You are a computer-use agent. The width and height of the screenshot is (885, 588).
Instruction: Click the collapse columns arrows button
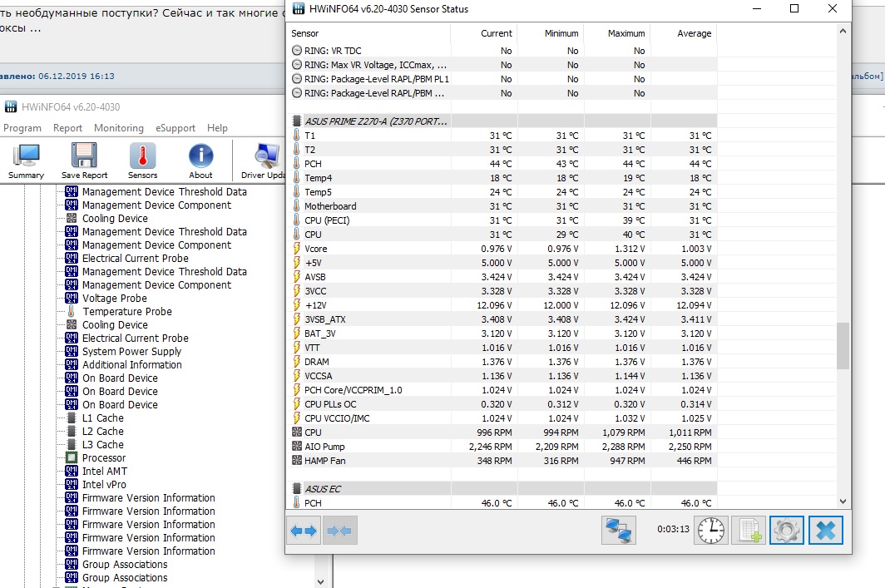(x=339, y=531)
